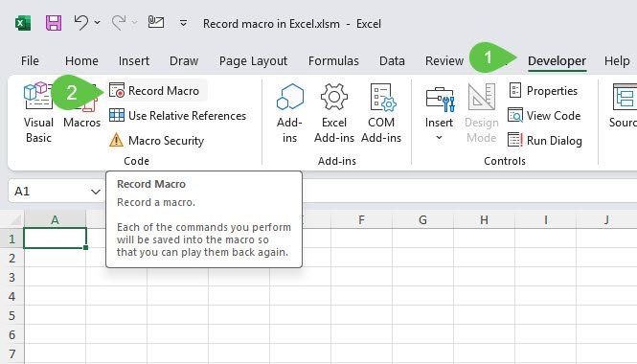
Task: Click cell G3
Action: point(422,277)
